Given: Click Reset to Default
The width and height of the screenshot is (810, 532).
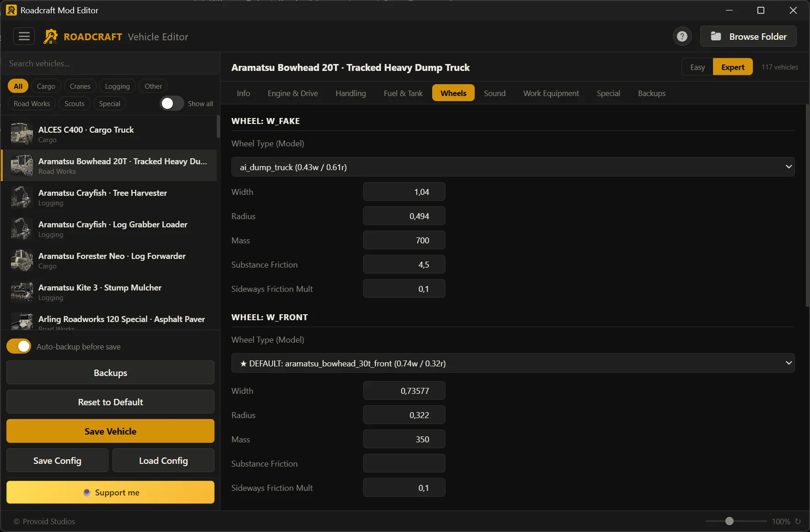Looking at the screenshot, I should [x=110, y=402].
